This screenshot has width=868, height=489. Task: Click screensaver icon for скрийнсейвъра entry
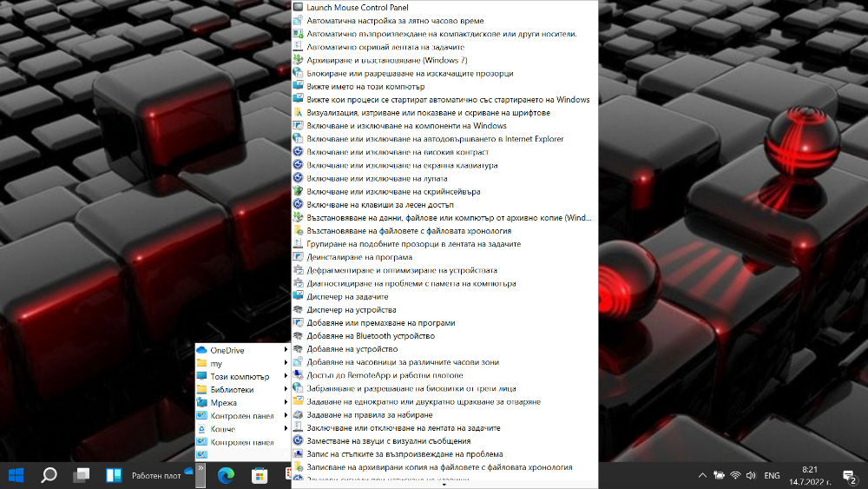[x=298, y=191]
